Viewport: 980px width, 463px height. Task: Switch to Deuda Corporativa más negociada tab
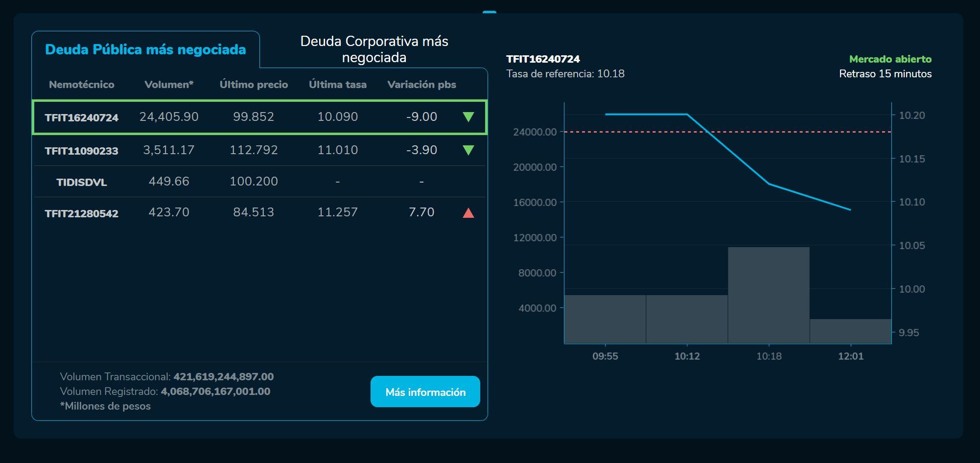tap(374, 49)
